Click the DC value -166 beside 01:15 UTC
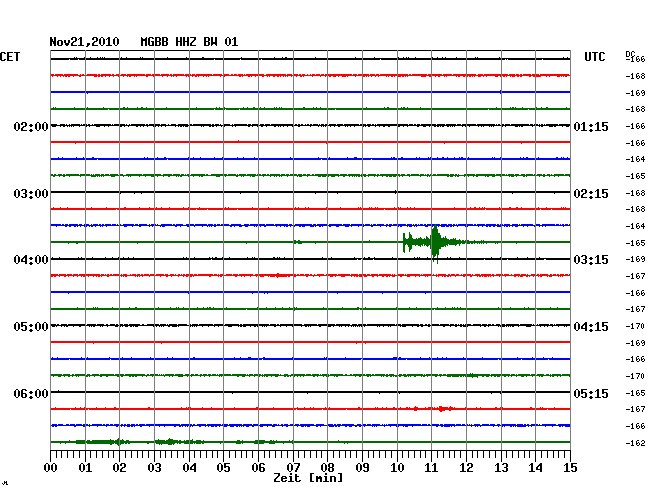The width and height of the screenshot is (650, 494). pos(635,126)
